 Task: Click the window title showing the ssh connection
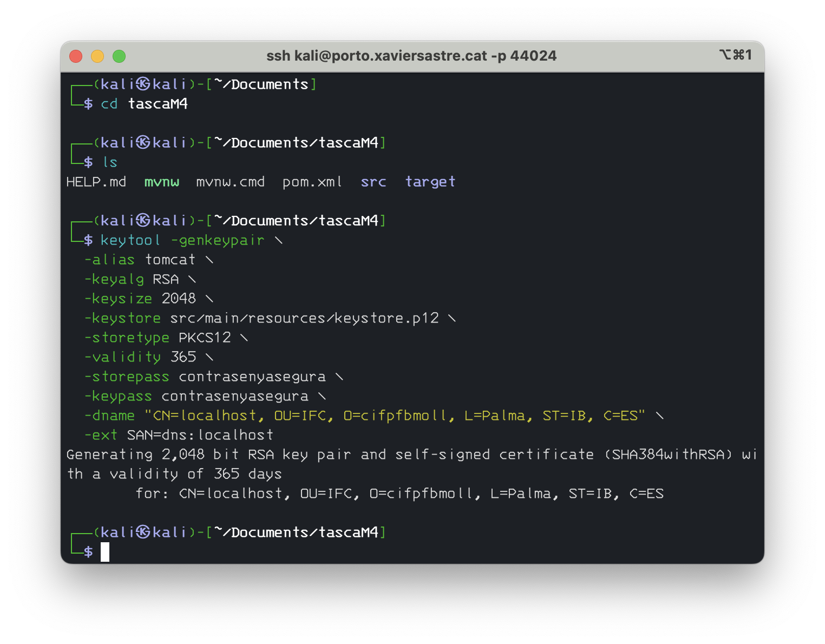click(x=411, y=56)
